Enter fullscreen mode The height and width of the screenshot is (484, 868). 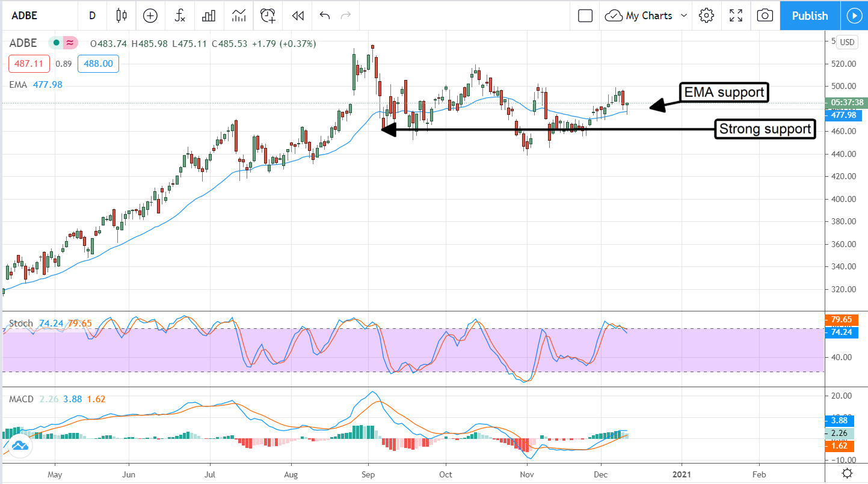[736, 16]
